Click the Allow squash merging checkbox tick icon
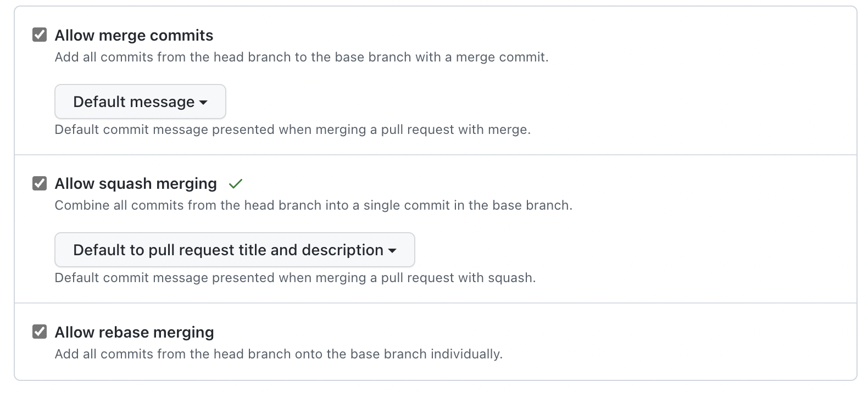Screen dimensions: 868x393 [x=38, y=183]
